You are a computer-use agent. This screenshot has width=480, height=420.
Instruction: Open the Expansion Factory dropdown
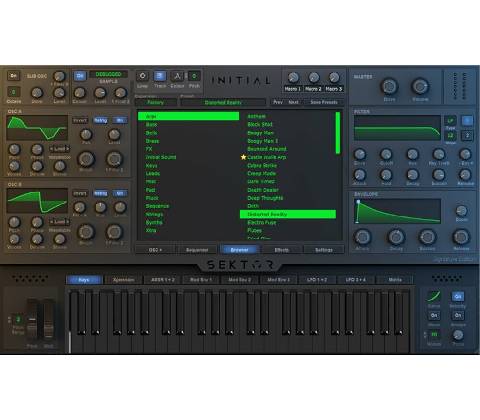point(156,102)
